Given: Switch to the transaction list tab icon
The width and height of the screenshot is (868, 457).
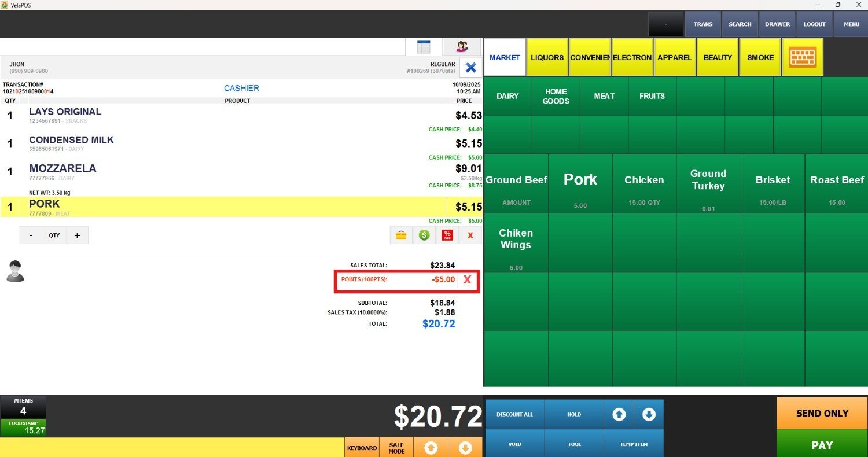Looking at the screenshot, I should (x=424, y=47).
